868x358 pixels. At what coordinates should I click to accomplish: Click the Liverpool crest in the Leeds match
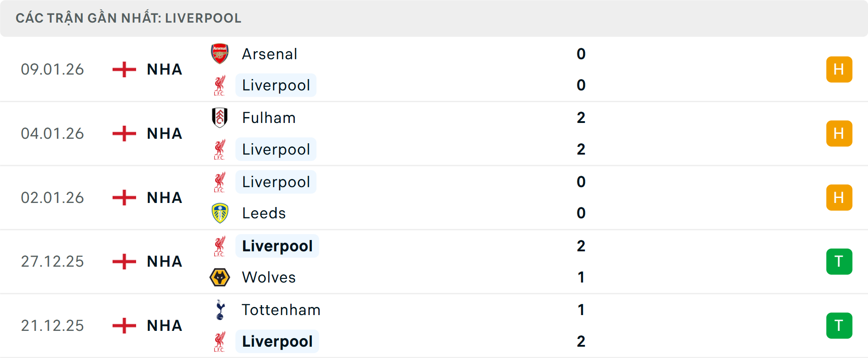pyautogui.click(x=220, y=182)
